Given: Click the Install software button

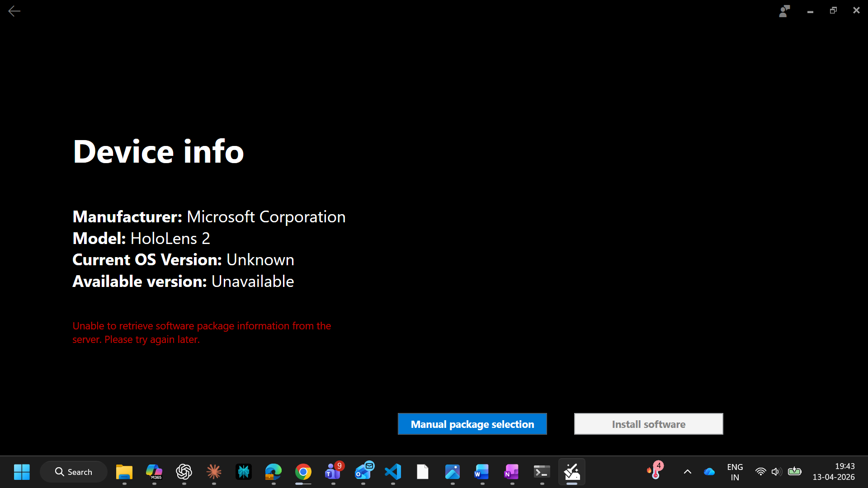Looking at the screenshot, I should [648, 424].
